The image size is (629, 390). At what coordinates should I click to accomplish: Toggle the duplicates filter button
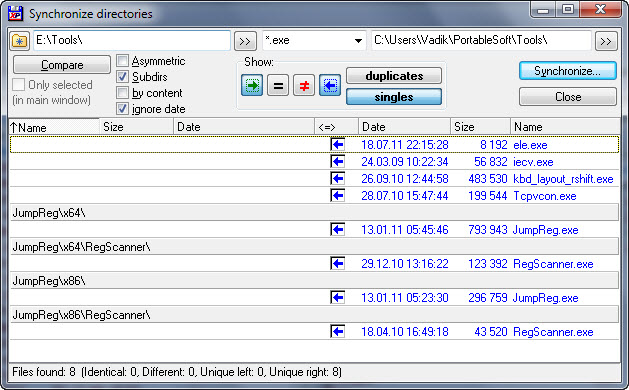click(x=394, y=76)
